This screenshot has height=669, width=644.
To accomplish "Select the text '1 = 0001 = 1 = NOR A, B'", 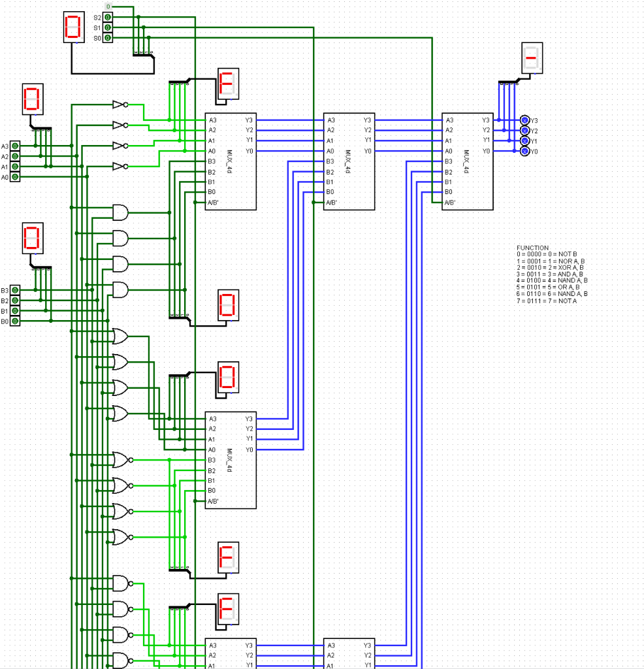I will tap(550, 261).
